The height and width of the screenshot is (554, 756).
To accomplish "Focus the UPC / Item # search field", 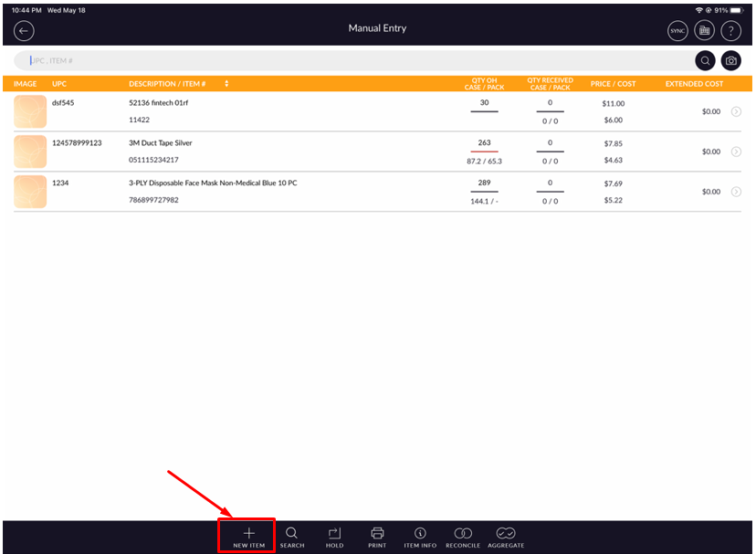I will [x=356, y=61].
